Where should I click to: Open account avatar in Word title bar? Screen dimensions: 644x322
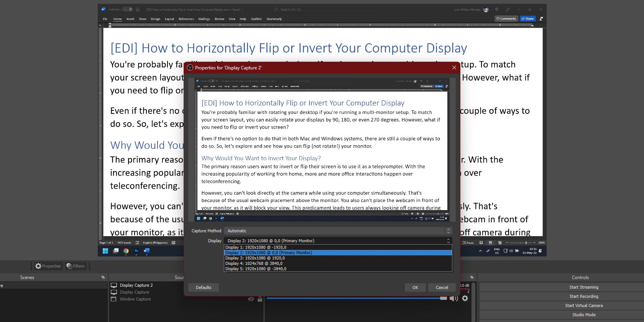(486, 9)
